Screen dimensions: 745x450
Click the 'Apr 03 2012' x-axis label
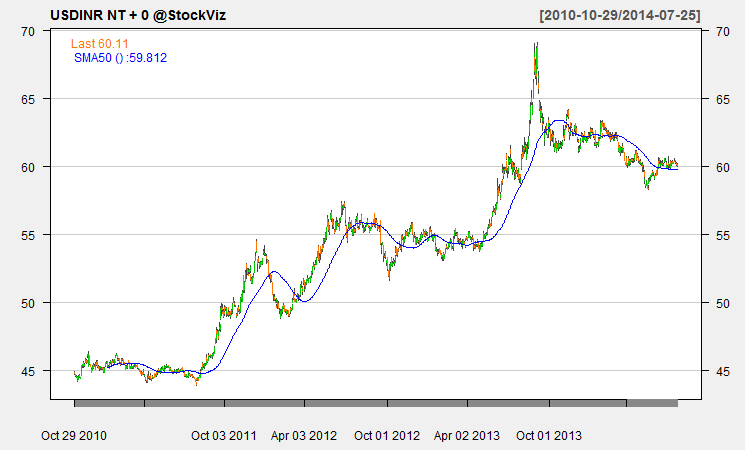point(304,435)
